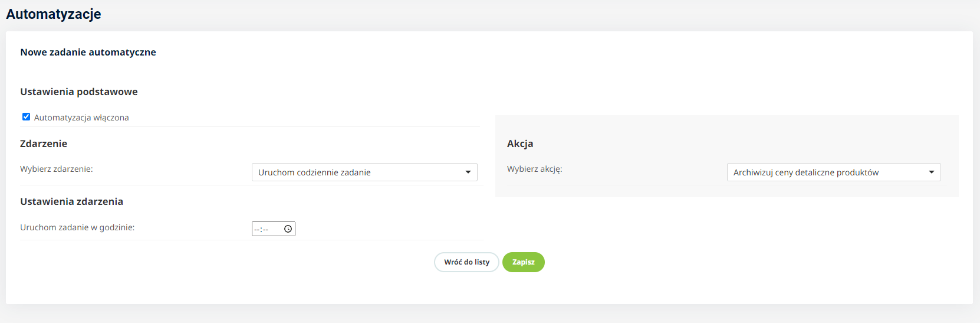Click the Automatyzacje page title
980x323 pixels.
pos(54,14)
